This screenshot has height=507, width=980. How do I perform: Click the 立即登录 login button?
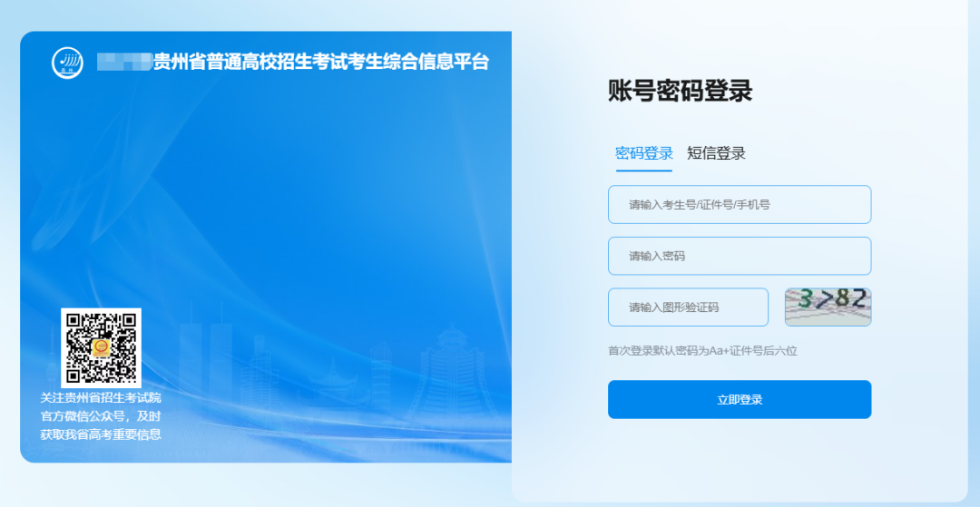[x=740, y=400]
